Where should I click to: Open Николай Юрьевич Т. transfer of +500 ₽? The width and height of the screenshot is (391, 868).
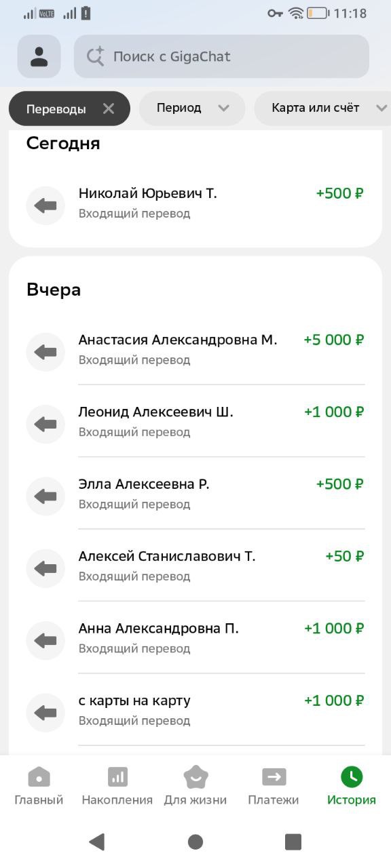[x=195, y=203]
